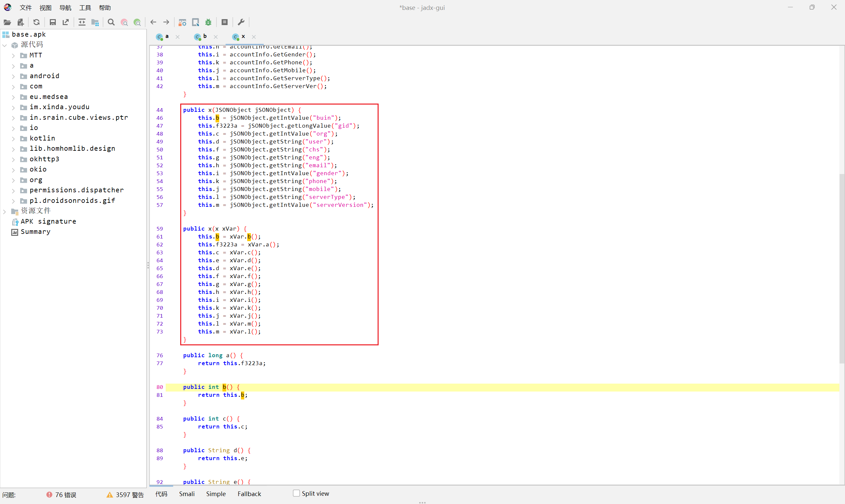Click line number 80 in gutter
Screen dimensions: 845x504
coord(160,387)
